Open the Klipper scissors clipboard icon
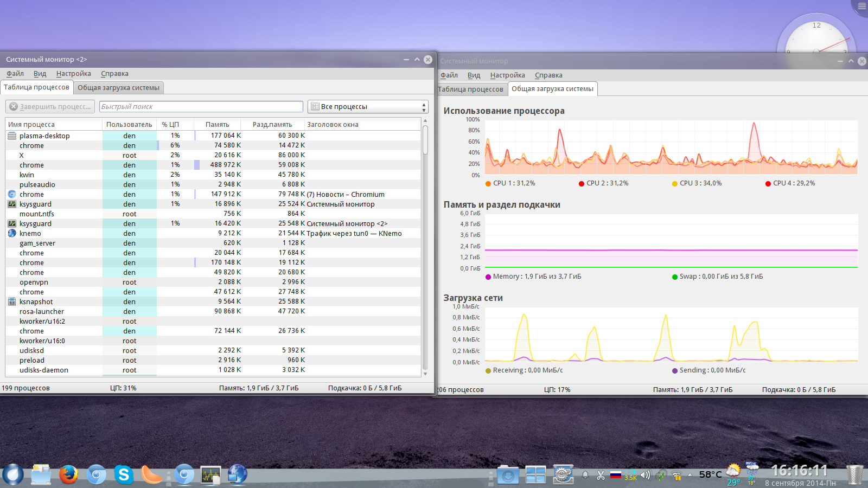This screenshot has height=488, width=868. [x=601, y=476]
